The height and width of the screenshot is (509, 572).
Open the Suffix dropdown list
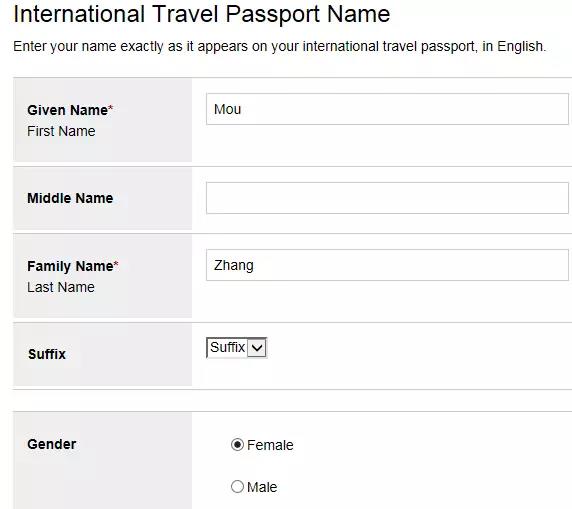[x=236, y=348]
